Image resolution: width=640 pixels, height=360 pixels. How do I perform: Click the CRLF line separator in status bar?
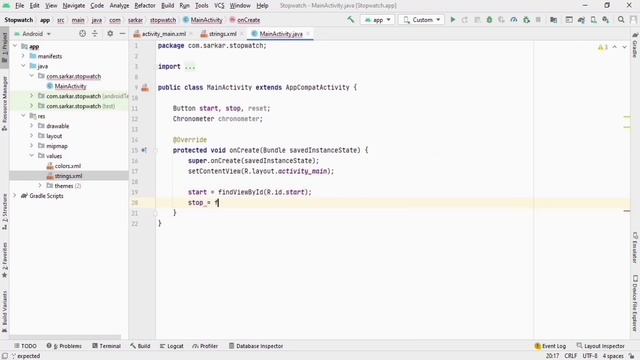click(x=571, y=356)
